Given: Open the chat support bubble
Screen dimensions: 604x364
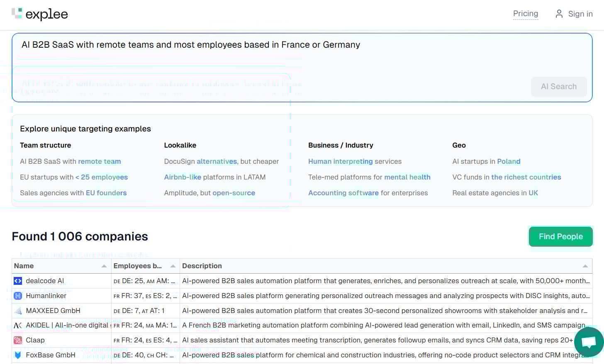Looking at the screenshot, I should 589,342.
